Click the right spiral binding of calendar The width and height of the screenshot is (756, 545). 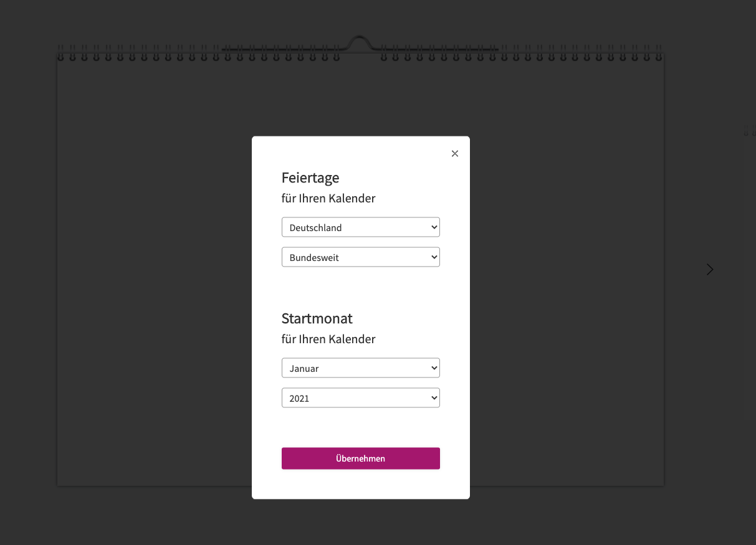[x=520, y=54]
